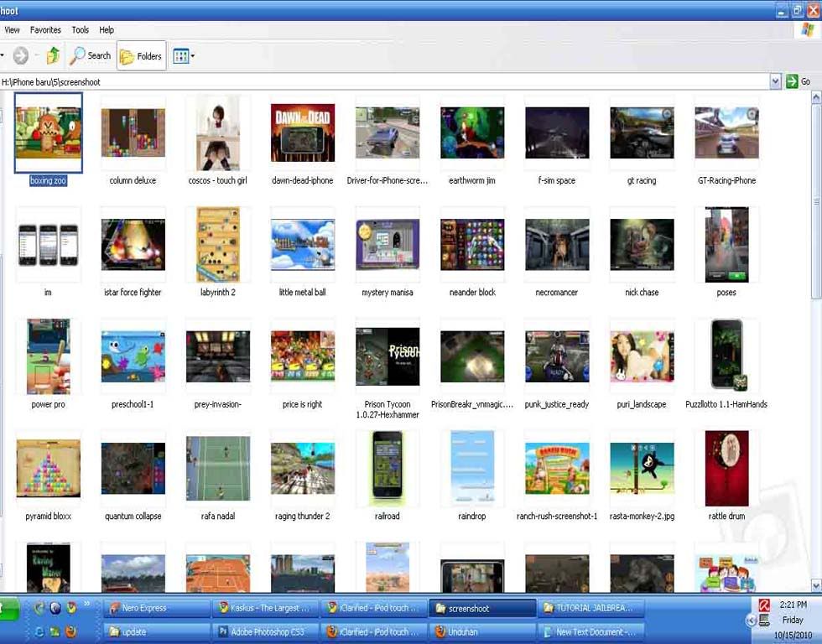Select the "GT-Racing-iPhone" image file

coord(726,140)
